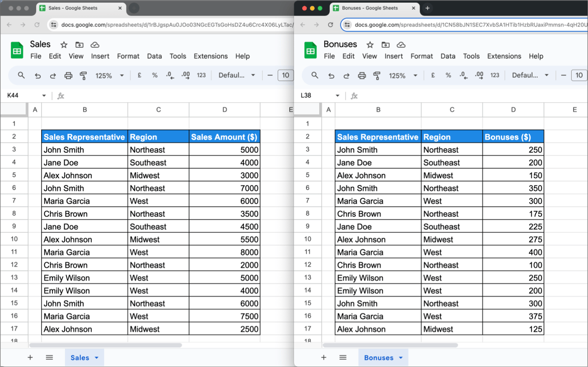The height and width of the screenshot is (367, 588).
Task: Open zoom 125% dropdown in Bonuses window
Action: (x=415, y=76)
